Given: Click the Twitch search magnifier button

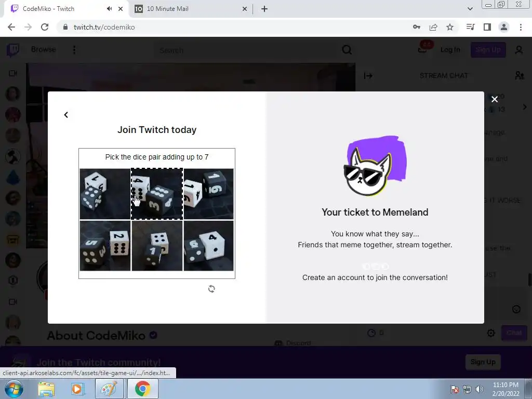Looking at the screenshot, I should pos(347,50).
